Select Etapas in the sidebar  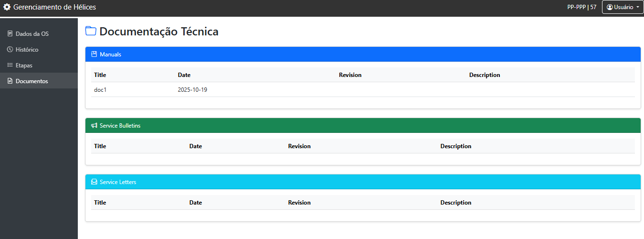39,65
